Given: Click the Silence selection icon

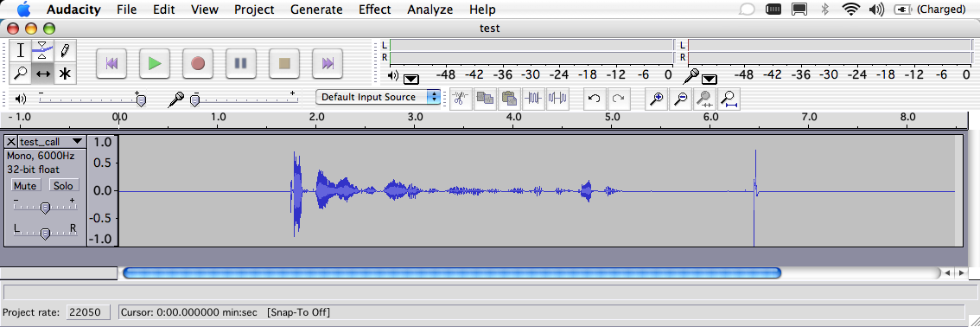Looking at the screenshot, I should pos(557,98).
